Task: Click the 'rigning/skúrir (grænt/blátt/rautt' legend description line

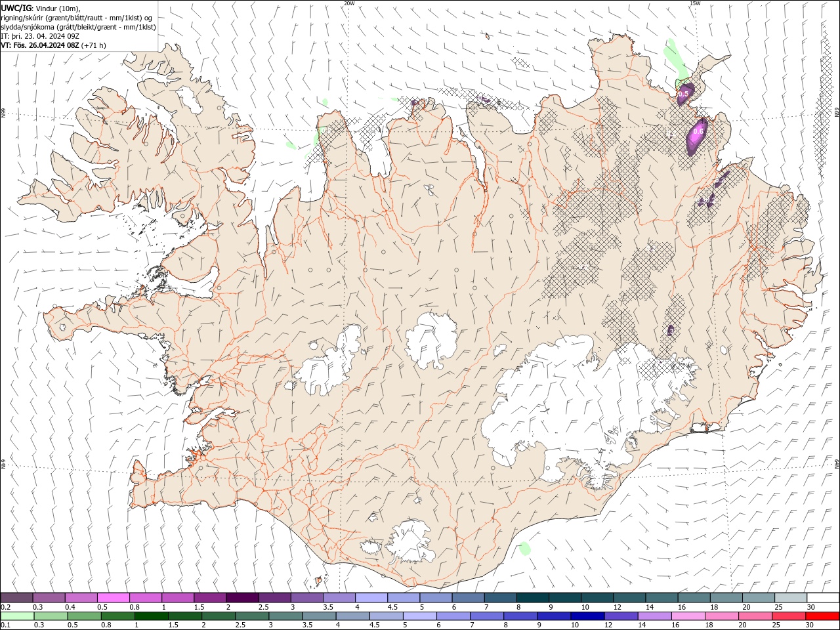Action: click(77, 17)
